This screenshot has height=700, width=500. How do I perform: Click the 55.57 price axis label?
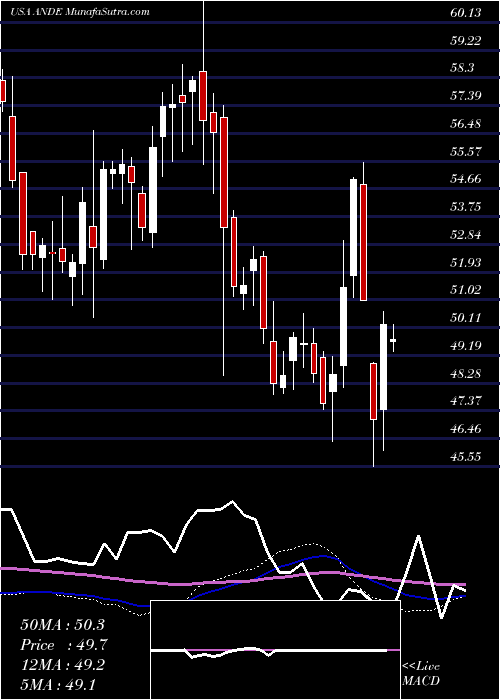[x=466, y=152]
